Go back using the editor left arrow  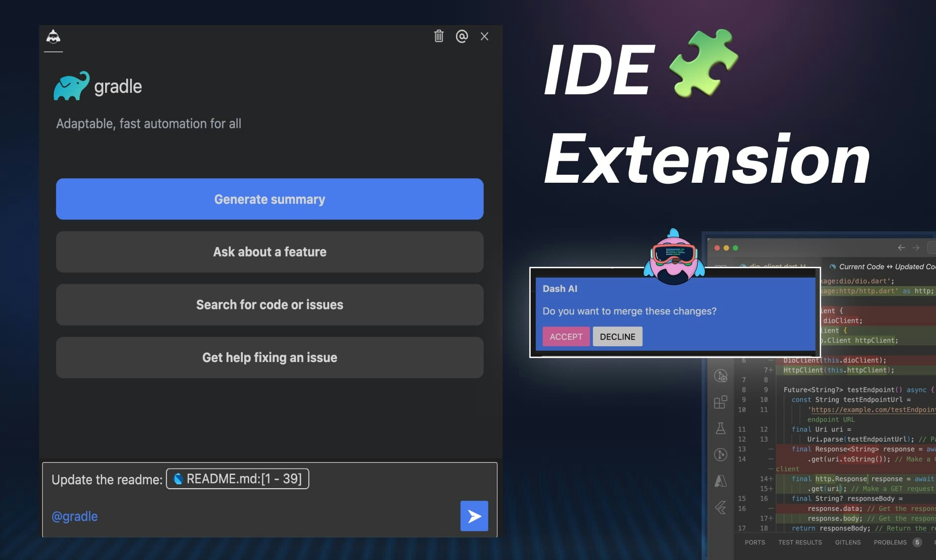901,248
